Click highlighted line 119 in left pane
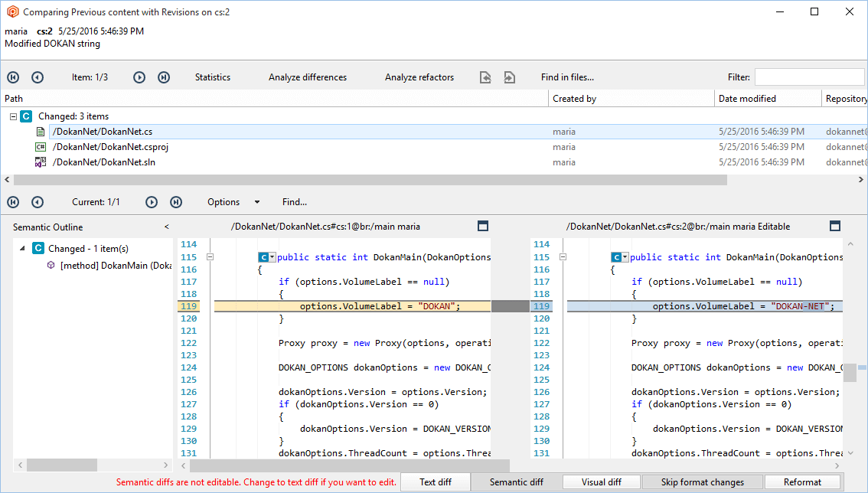The width and height of the screenshot is (868, 493). 352,306
